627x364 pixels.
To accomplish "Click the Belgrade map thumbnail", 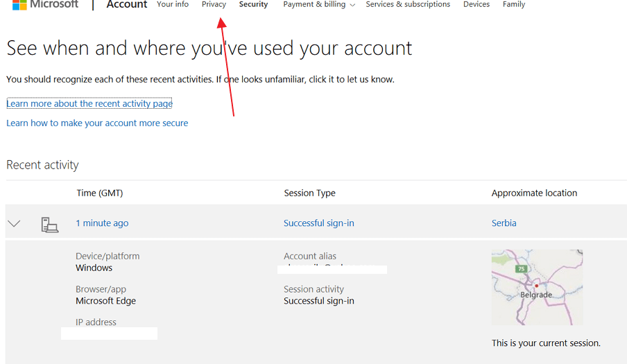I will (537, 287).
